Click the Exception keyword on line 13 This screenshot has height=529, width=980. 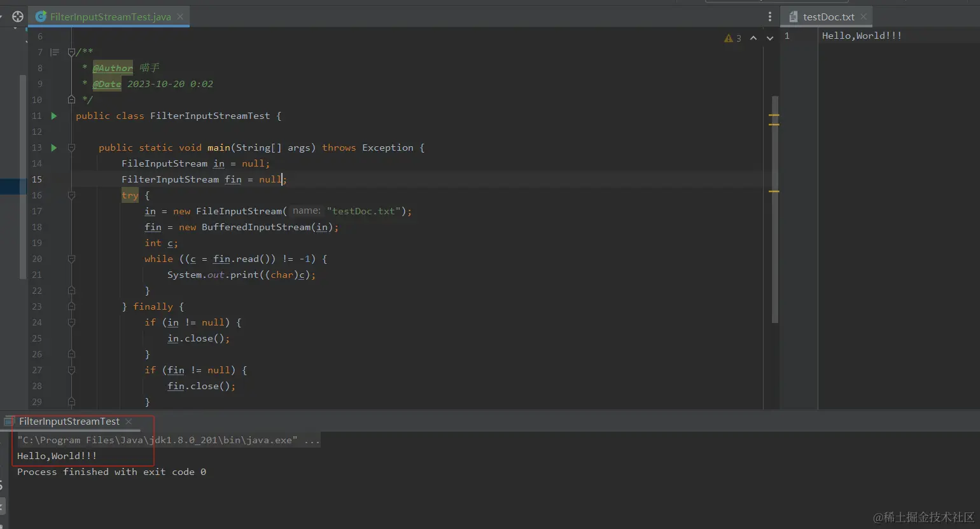(x=388, y=148)
